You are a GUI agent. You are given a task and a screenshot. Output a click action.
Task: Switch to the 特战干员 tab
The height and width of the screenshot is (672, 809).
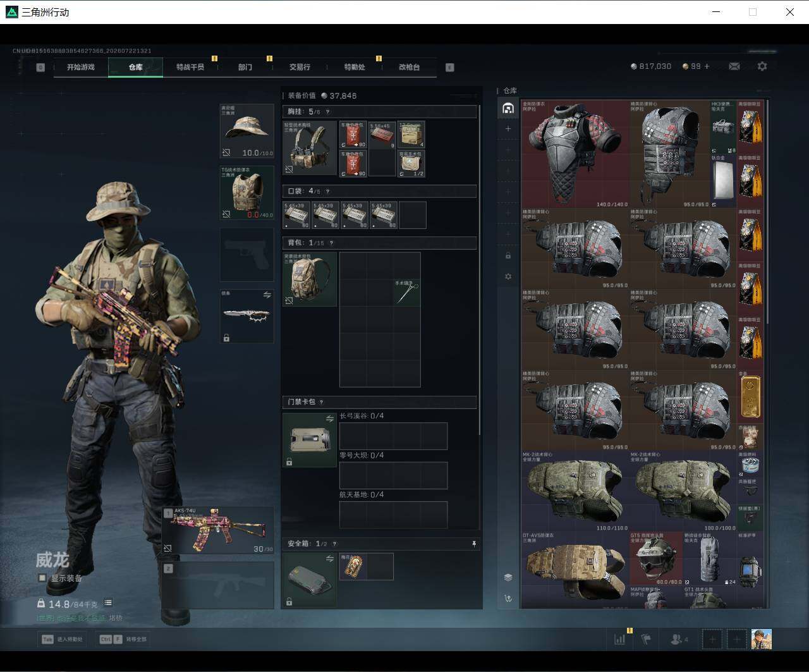[x=190, y=67]
